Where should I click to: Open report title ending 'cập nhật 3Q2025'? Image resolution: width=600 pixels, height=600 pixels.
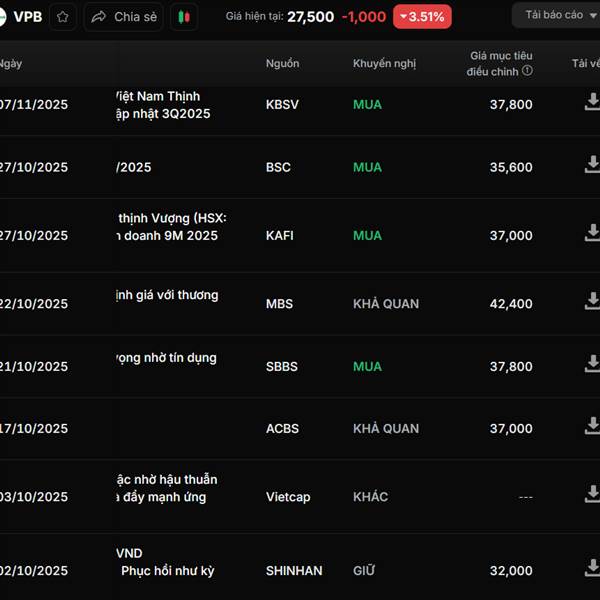point(163,105)
